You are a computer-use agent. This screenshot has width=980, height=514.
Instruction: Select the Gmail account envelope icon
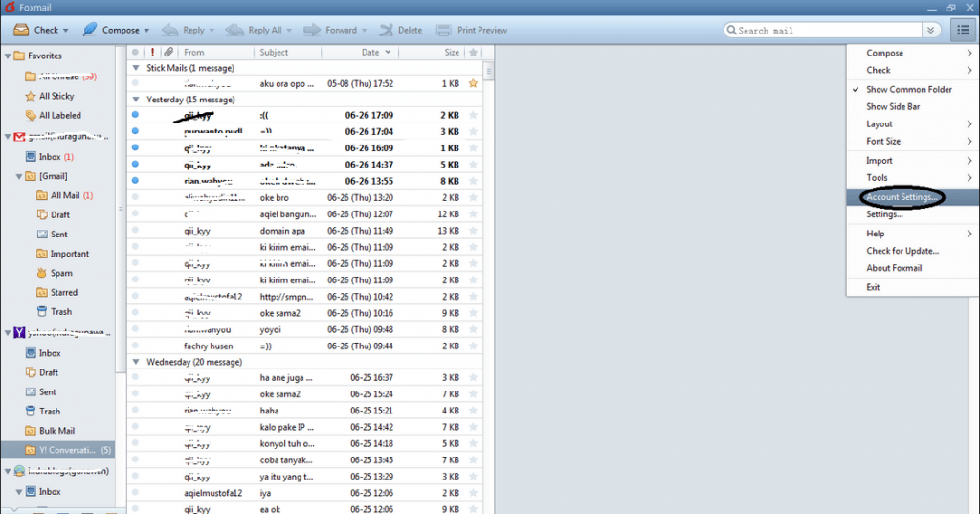click(x=19, y=137)
